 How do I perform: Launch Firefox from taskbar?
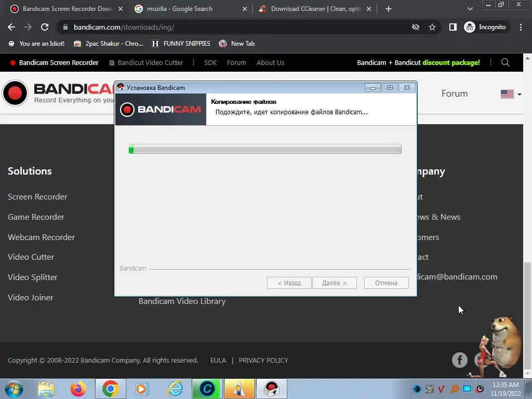coord(78,389)
